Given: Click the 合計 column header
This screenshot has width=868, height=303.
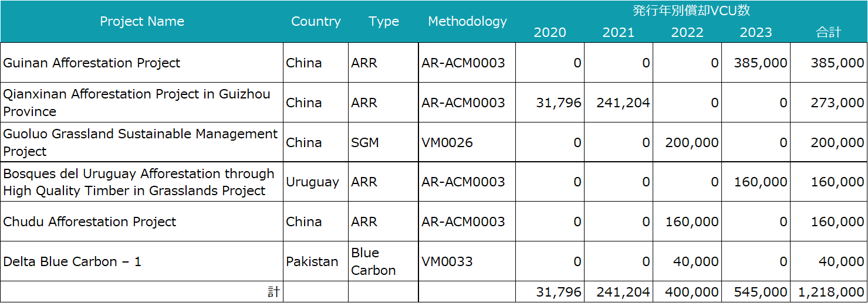Looking at the screenshot, I should click(828, 33).
